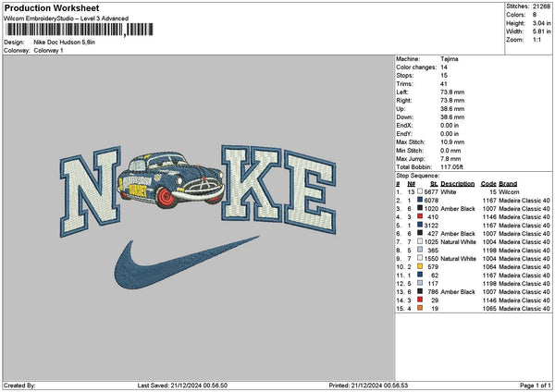
Task: Select the 'St.' column header
Action: (434, 184)
